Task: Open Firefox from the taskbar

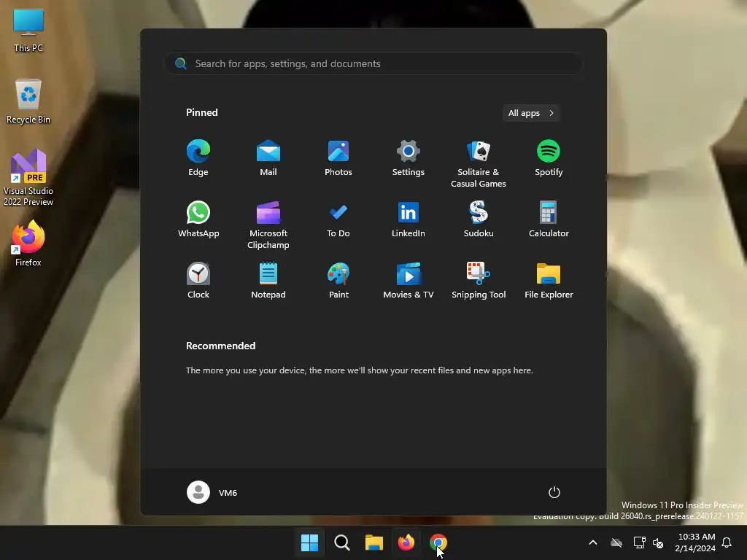Action: click(x=406, y=542)
